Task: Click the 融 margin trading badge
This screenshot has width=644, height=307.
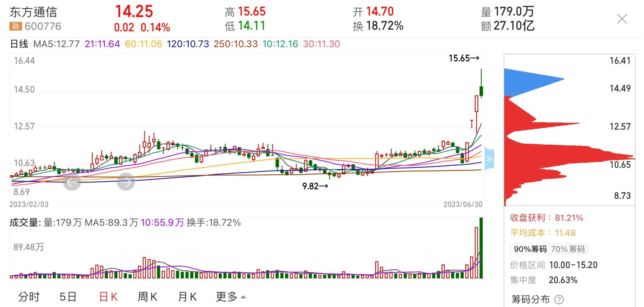Action: tap(15, 26)
